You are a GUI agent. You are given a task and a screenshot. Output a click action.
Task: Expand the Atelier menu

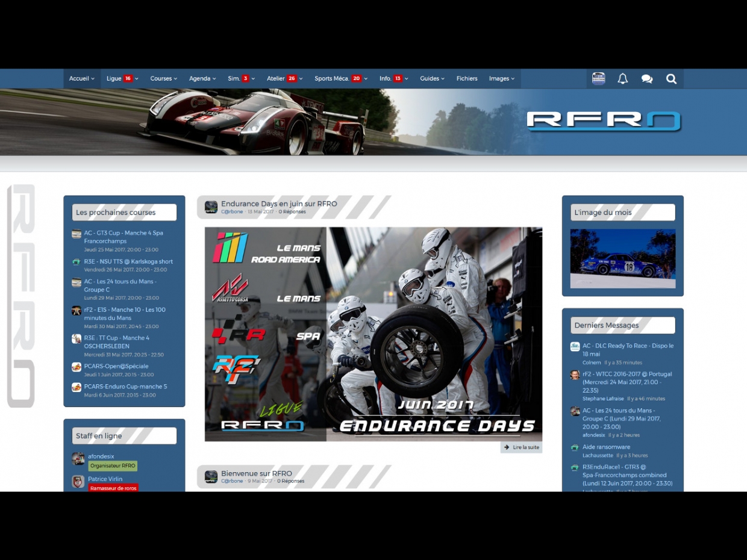285,79
